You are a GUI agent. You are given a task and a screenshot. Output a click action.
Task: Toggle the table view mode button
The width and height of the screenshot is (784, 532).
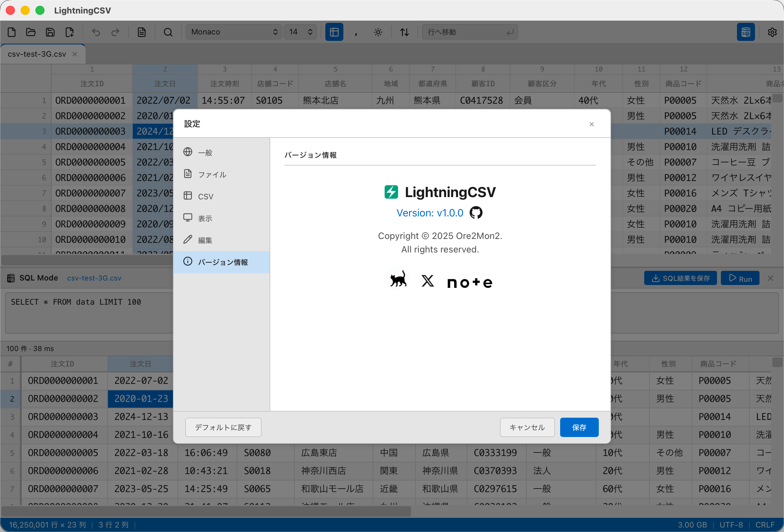click(x=334, y=32)
